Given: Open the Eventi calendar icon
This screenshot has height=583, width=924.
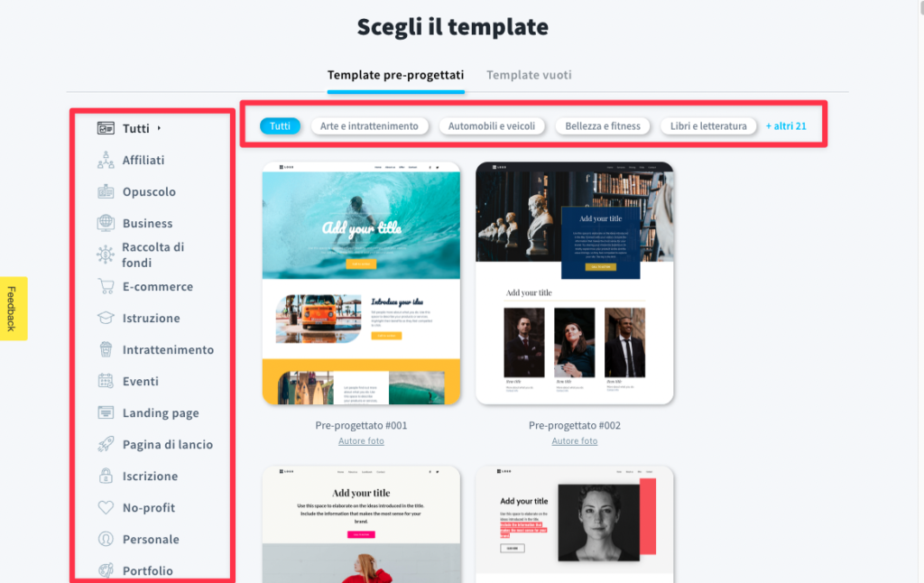Looking at the screenshot, I should [x=106, y=381].
